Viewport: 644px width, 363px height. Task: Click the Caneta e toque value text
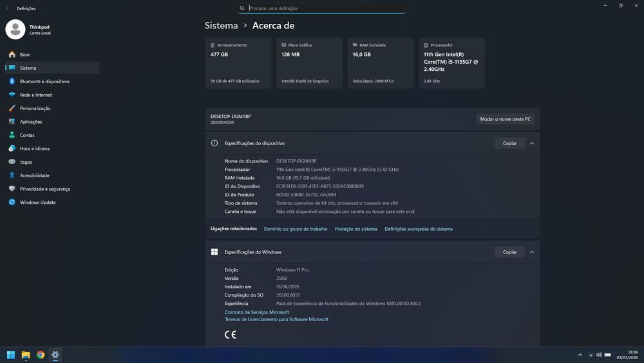click(345, 211)
